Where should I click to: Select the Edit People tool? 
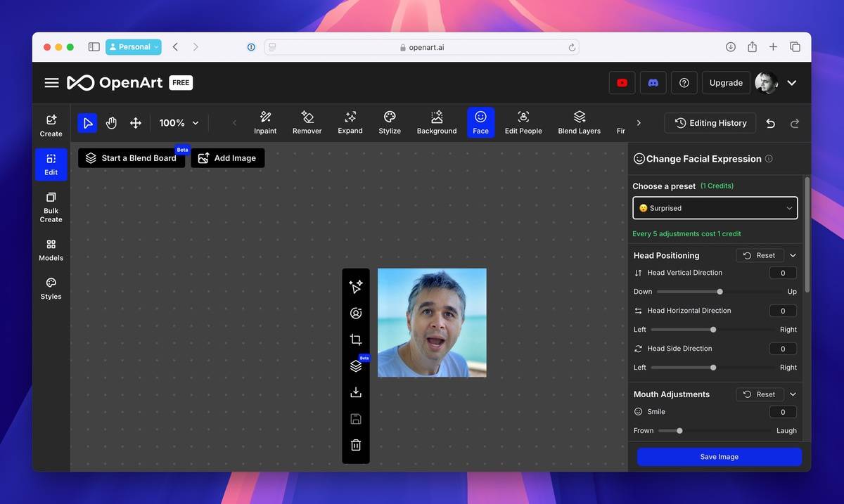[x=523, y=122]
